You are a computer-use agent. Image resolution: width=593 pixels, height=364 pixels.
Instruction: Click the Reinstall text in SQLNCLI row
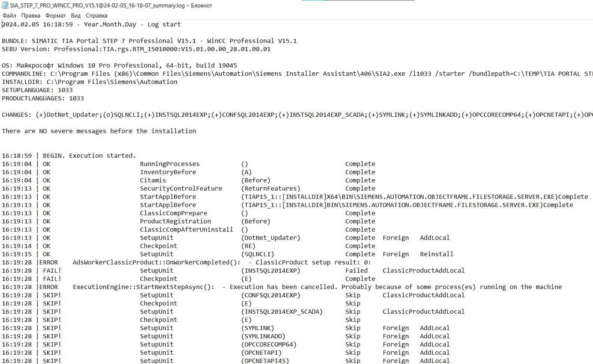(x=437, y=254)
